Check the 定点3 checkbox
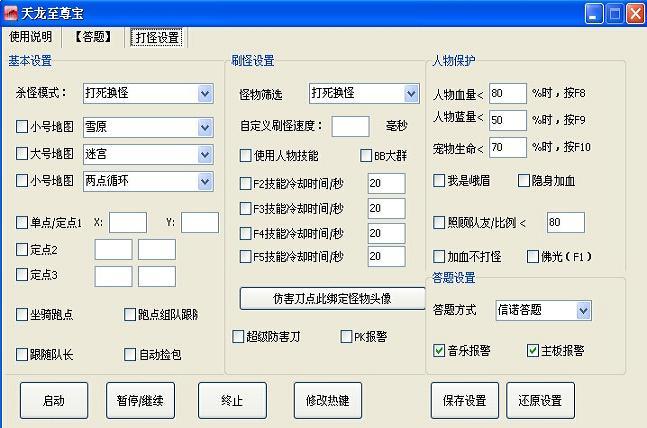This screenshot has width=647, height=428. coord(21,274)
